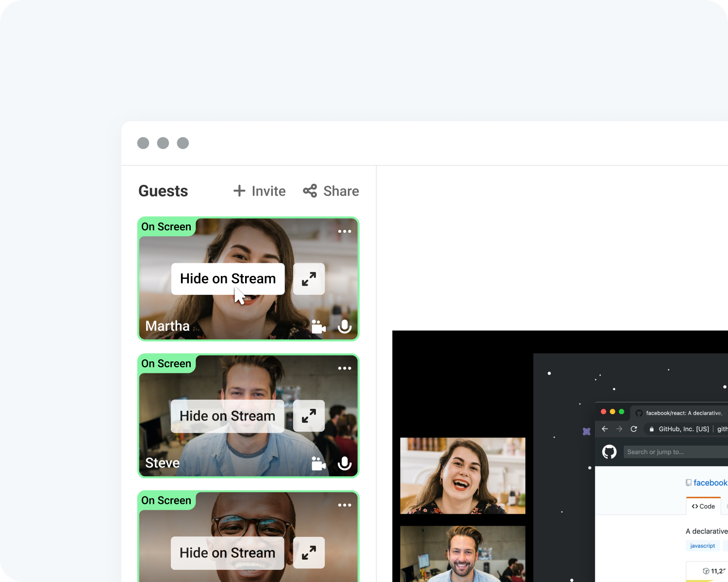Expand third guest's video to fullscreen
The image size is (728, 582).
point(309,552)
